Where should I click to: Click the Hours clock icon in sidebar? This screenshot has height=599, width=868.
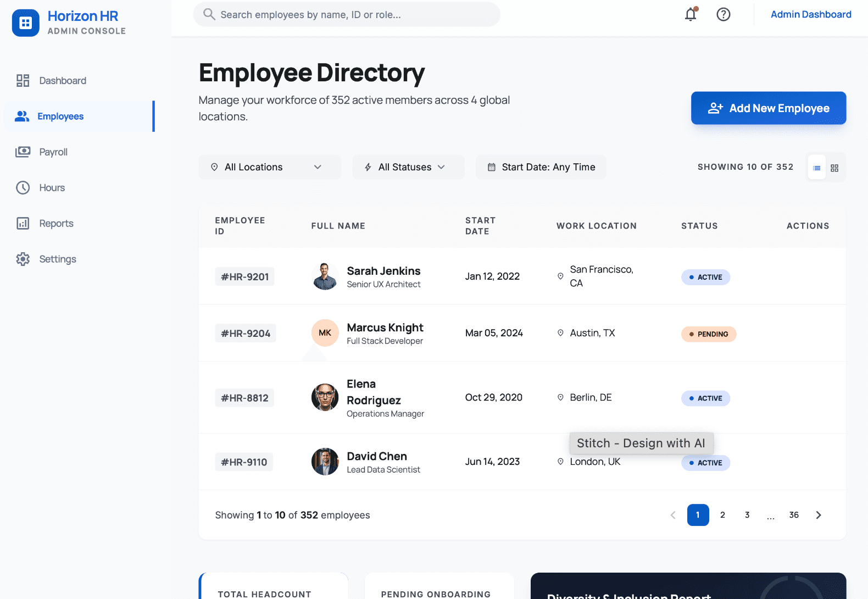(x=23, y=188)
